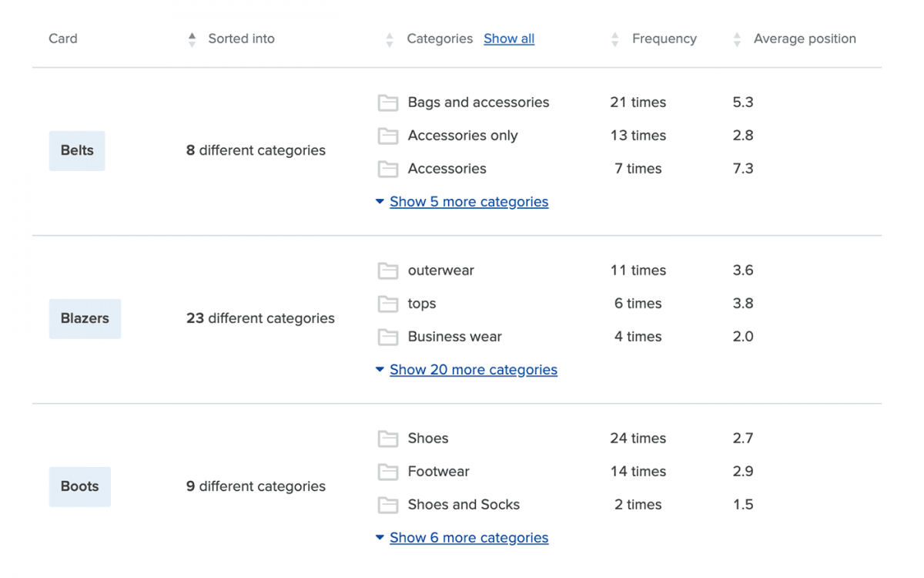
Task: Click folder icon next to Business wear
Action: (388, 337)
